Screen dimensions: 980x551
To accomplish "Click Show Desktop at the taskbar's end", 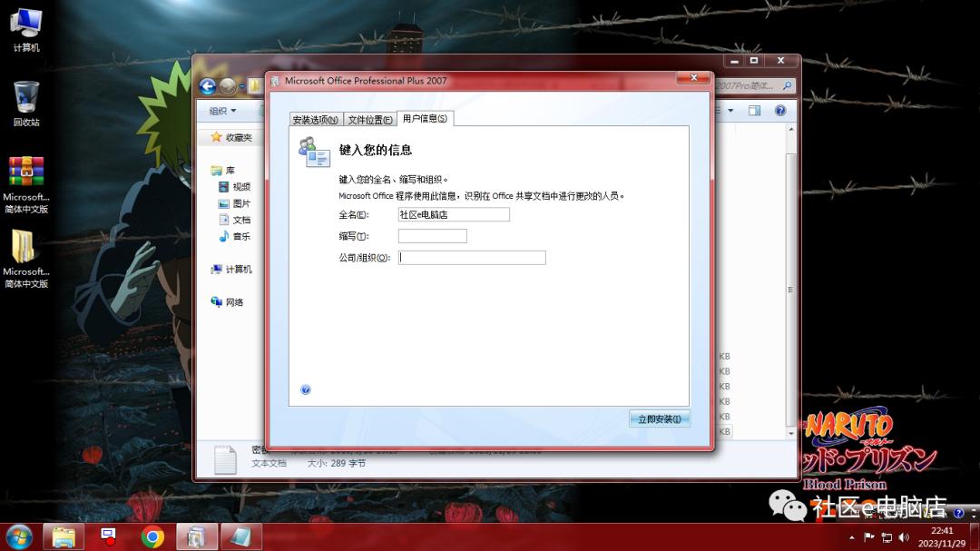I will pyautogui.click(x=975, y=537).
